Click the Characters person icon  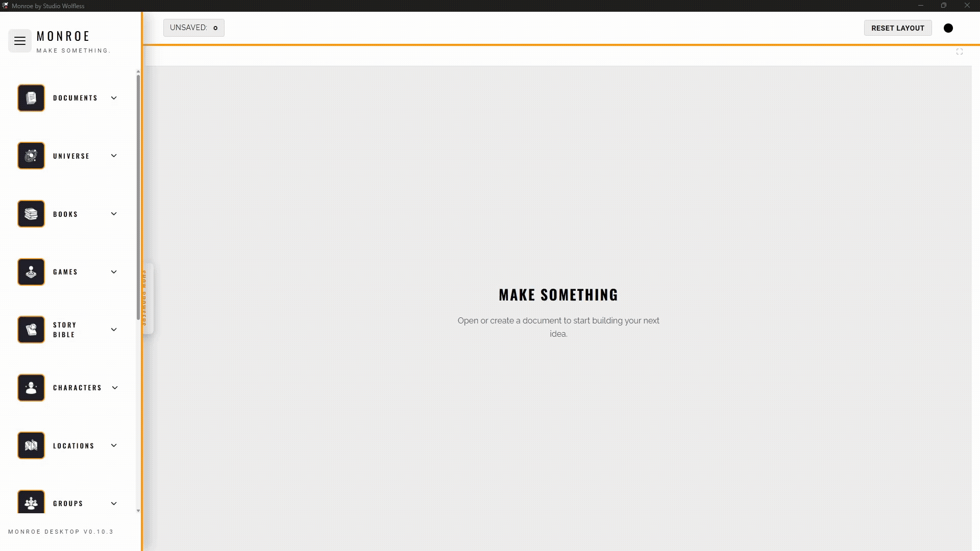(x=31, y=388)
